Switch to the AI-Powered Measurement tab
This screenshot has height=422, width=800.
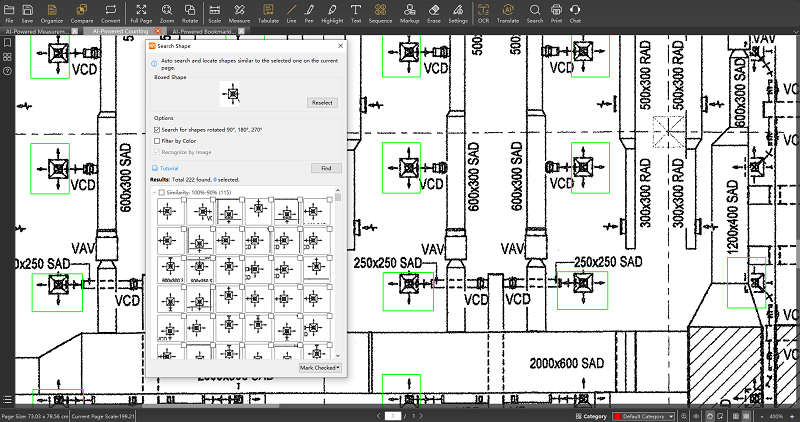[38, 31]
